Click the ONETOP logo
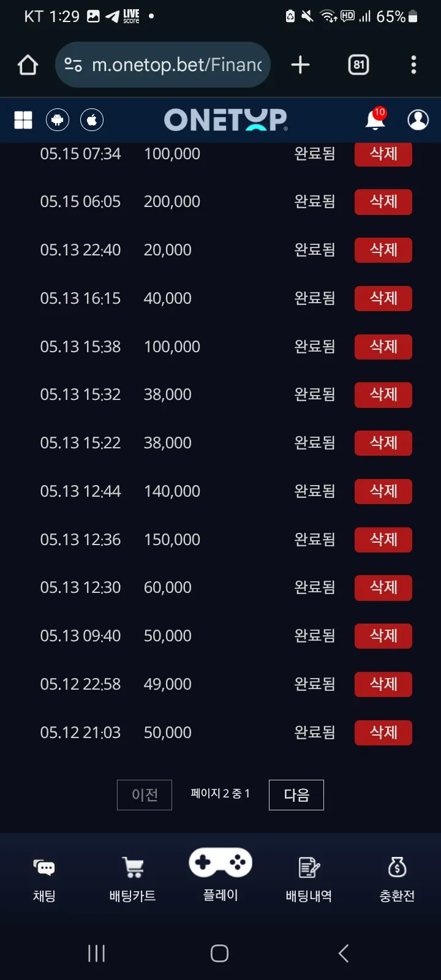Image resolution: width=441 pixels, height=980 pixels. 225,120
